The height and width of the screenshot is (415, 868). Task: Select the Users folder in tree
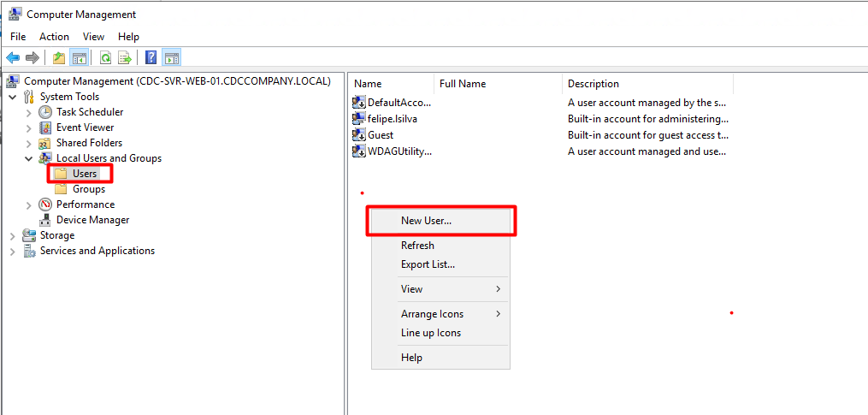[x=85, y=174]
